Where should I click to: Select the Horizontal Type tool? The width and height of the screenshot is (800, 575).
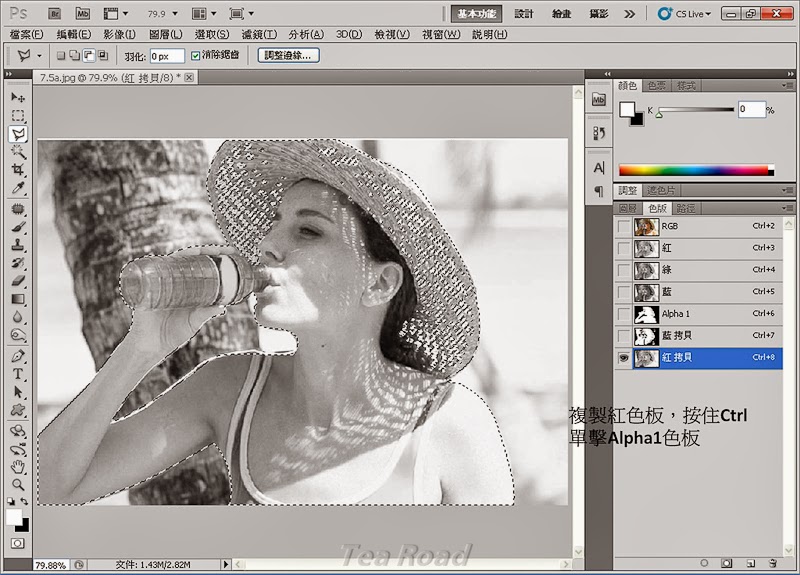click(18, 374)
